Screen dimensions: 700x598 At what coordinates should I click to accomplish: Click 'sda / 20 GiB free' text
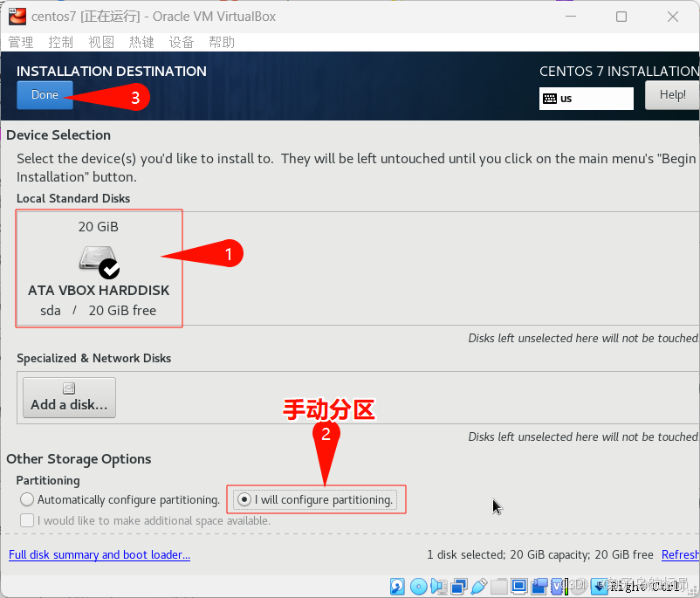click(x=99, y=311)
